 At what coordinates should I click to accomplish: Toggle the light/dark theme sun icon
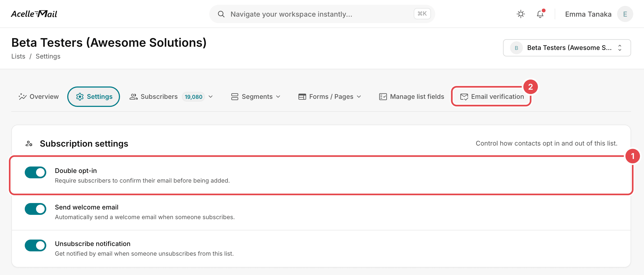521,14
